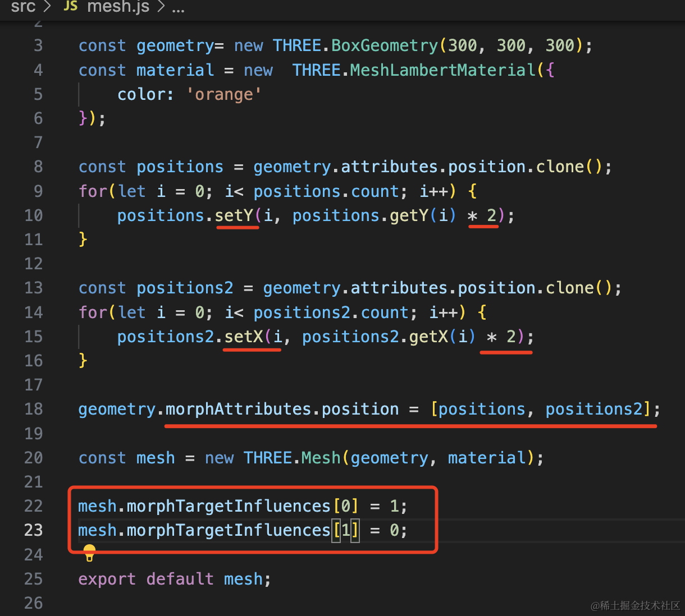The image size is (685, 616).
Task: Click 'BoxGeometry' on line 3
Action: pos(385,45)
